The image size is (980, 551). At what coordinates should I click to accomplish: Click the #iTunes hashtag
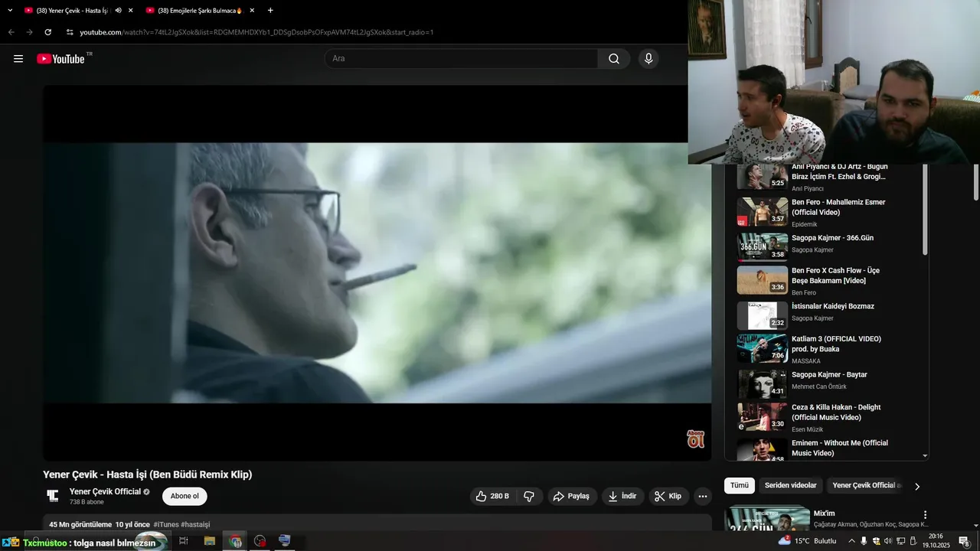(x=165, y=524)
